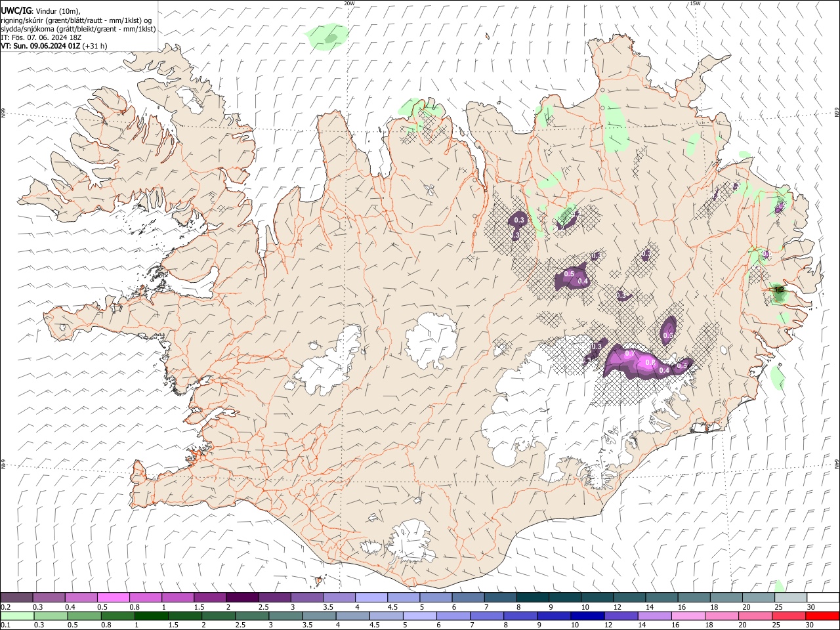Click the dark green rain cell on the east coast
The height and width of the screenshot is (630, 840).
[x=779, y=292]
